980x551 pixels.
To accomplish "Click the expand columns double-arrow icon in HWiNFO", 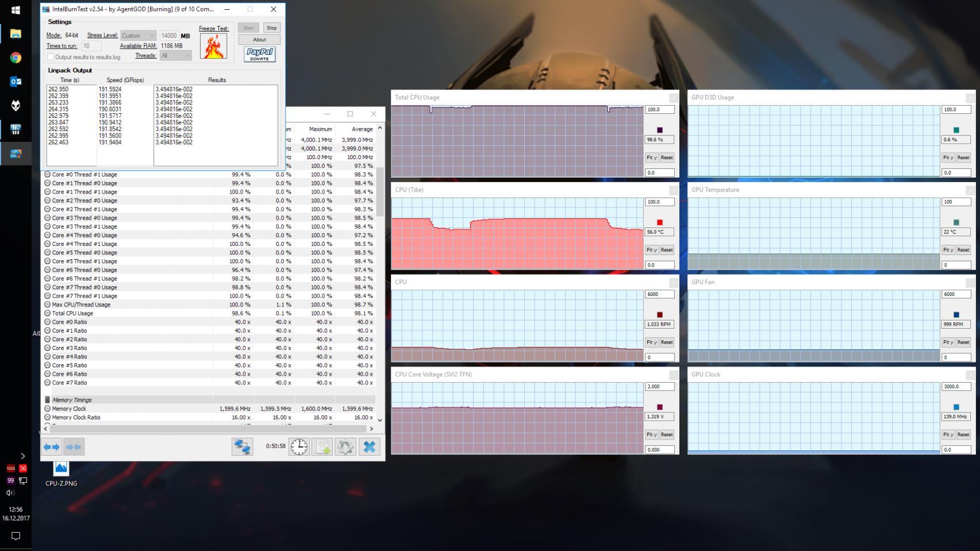I will click(52, 447).
